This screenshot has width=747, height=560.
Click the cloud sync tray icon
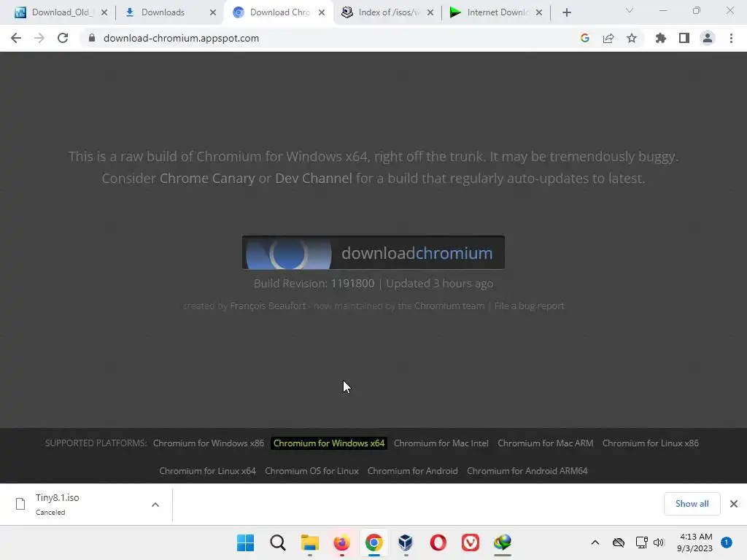(619, 542)
